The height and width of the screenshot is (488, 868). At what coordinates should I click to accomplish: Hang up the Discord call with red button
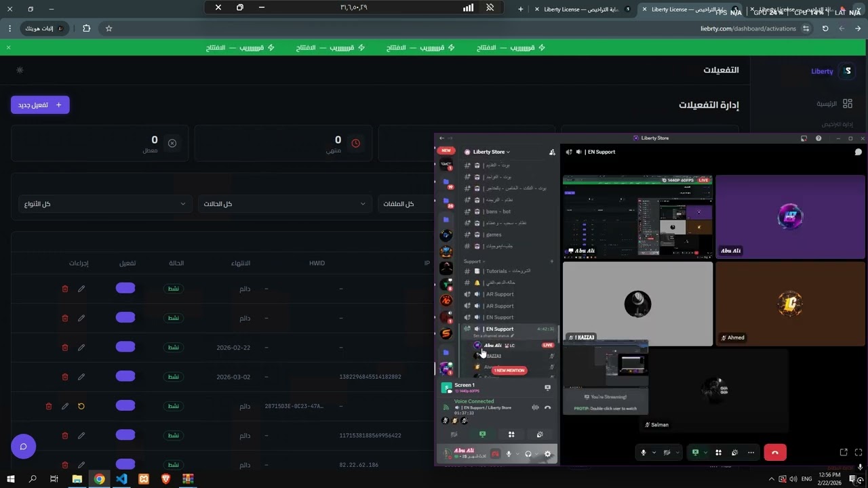775,452
